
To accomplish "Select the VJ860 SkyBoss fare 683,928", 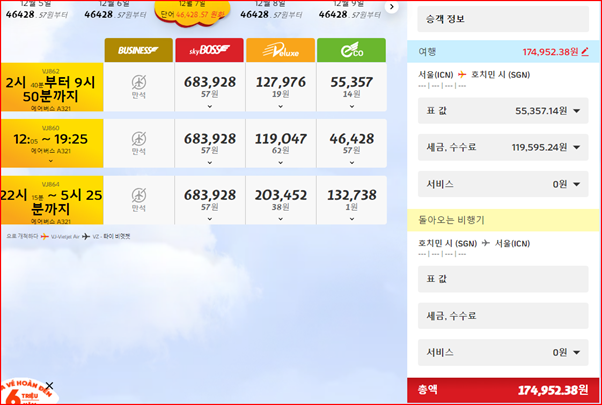I will pyautogui.click(x=210, y=143).
